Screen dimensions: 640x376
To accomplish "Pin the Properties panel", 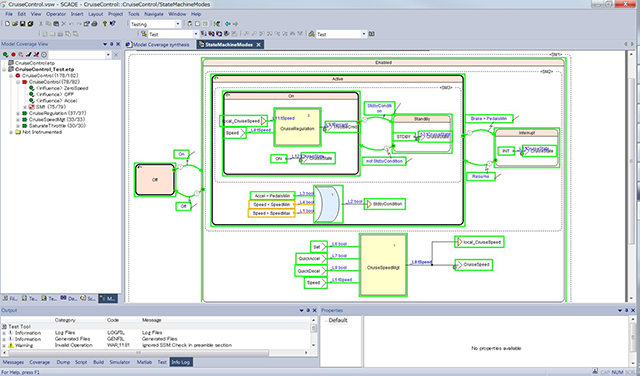I will pyautogui.click(x=627, y=310).
